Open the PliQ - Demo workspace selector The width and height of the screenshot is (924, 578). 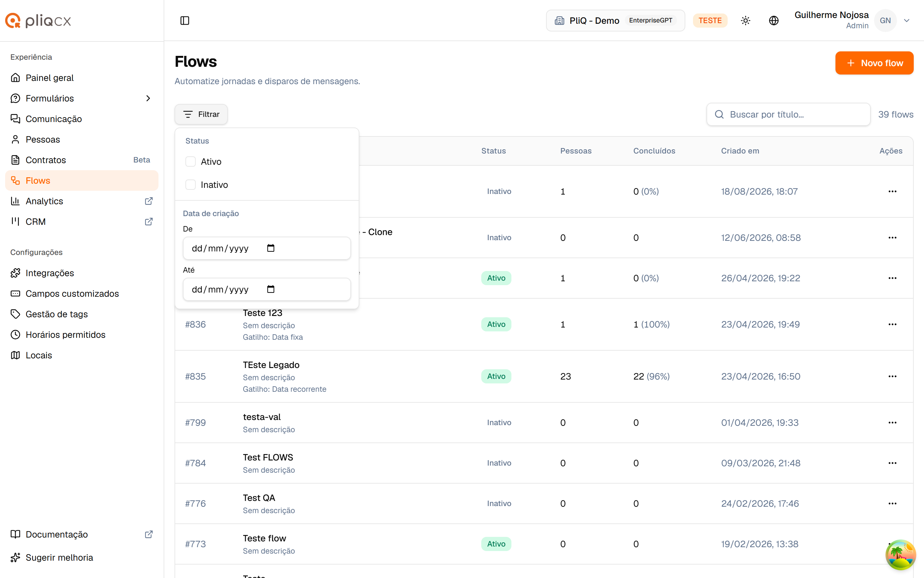615,21
